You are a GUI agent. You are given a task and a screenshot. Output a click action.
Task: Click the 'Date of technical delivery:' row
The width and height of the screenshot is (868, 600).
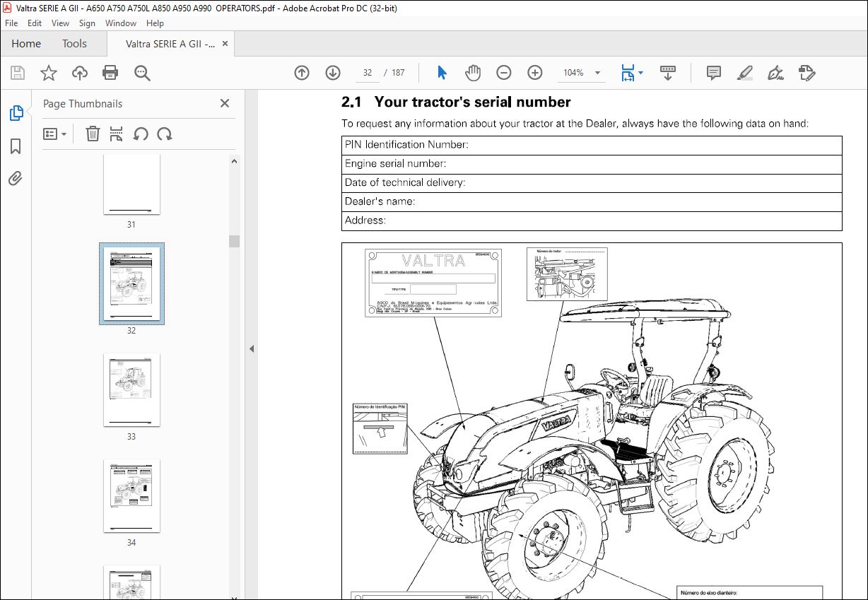(x=592, y=183)
